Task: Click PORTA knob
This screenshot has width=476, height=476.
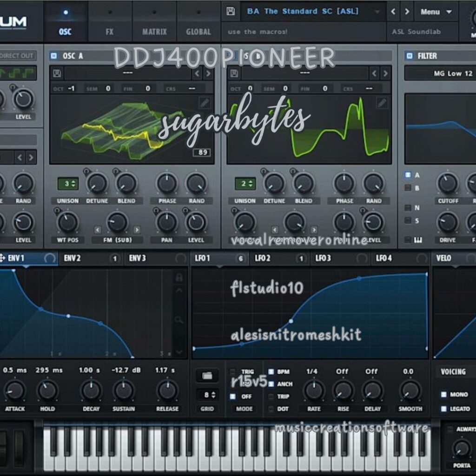Action: pos(462,449)
